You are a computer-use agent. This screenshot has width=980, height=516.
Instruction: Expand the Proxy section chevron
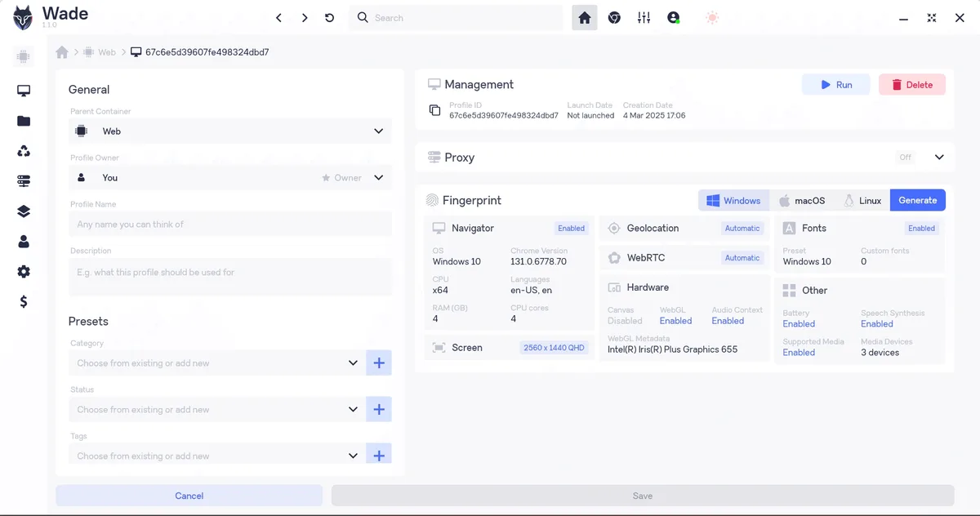pyautogui.click(x=939, y=158)
